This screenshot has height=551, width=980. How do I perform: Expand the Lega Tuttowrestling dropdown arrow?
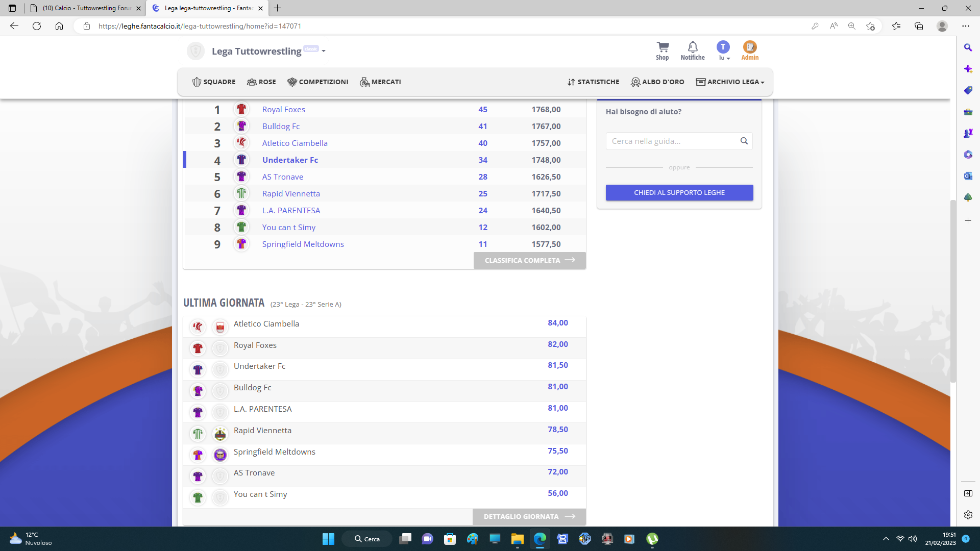tap(324, 51)
